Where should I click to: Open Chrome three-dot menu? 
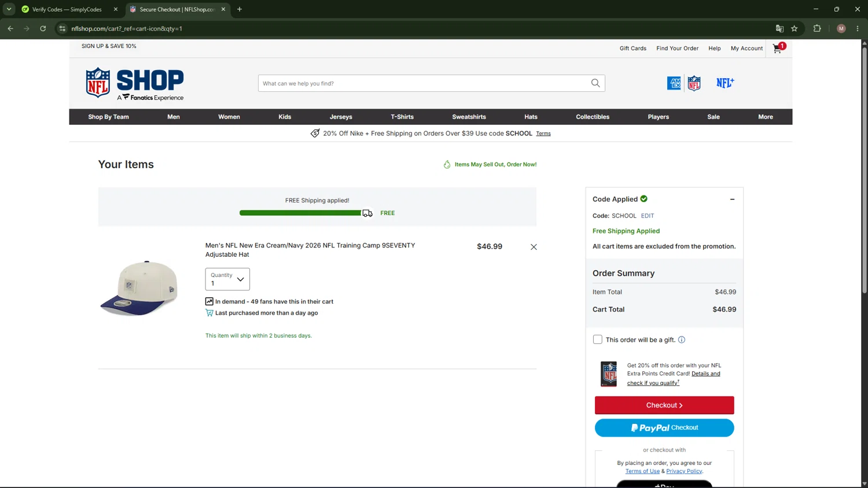858,28
